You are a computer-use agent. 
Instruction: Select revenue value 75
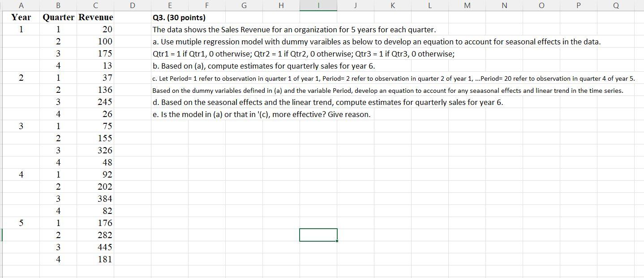(x=95, y=126)
